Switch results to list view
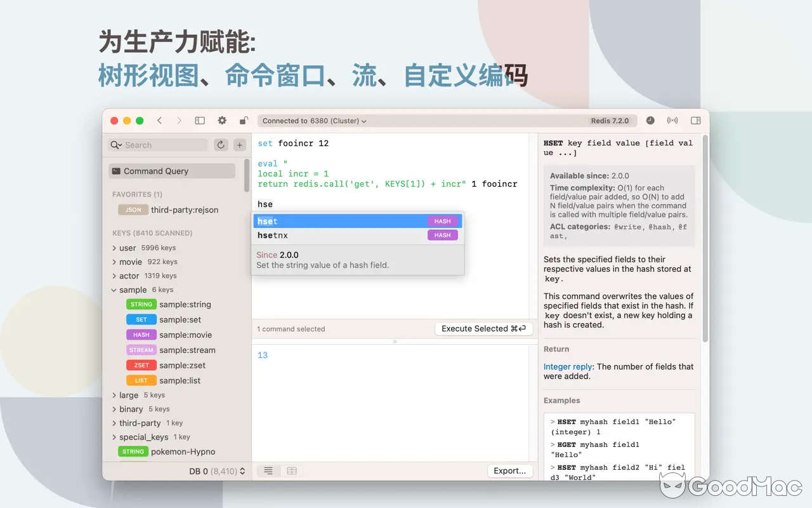This screenshot has height=508, width=812. [267, 471]
